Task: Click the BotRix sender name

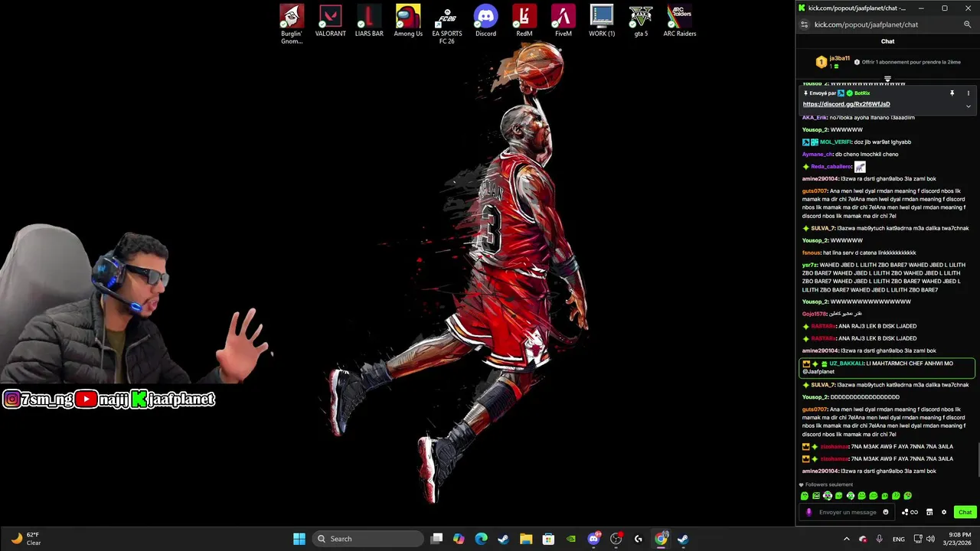Action: click(862, 93)
